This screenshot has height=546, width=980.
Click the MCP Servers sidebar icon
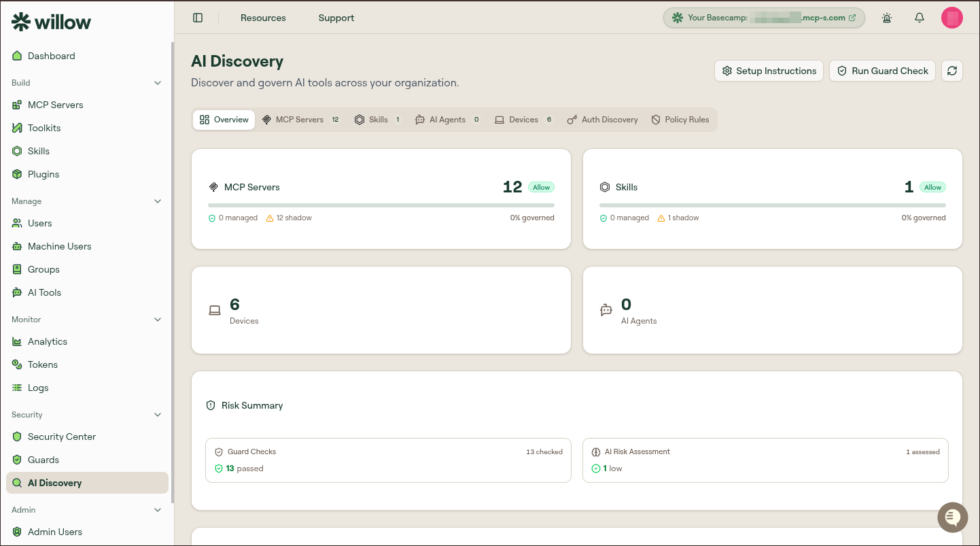(17, 105)
